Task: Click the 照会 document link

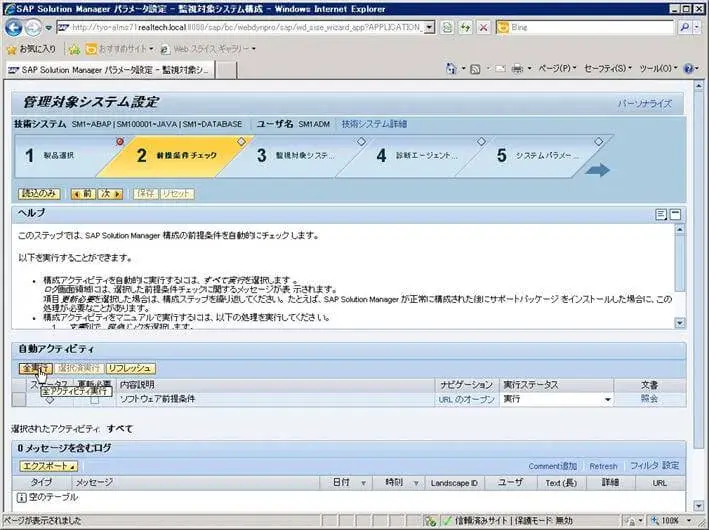Action: coord(649,399)
